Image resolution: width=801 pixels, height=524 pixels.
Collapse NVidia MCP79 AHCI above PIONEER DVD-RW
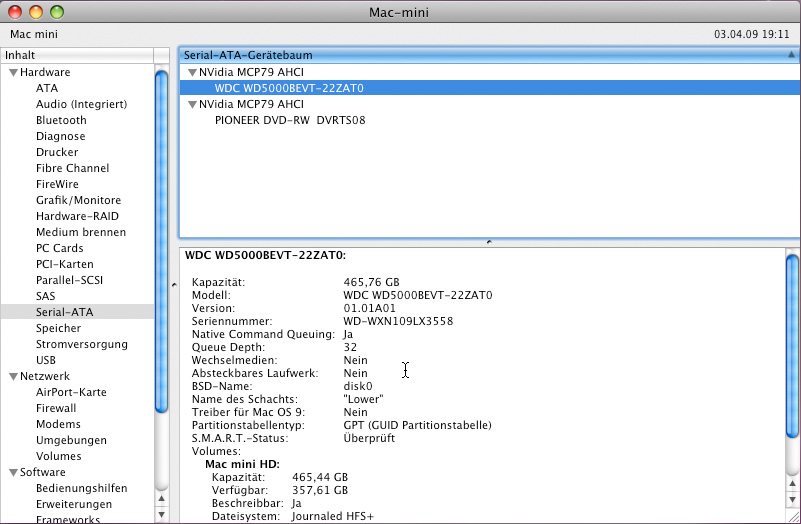click(193, 104)
